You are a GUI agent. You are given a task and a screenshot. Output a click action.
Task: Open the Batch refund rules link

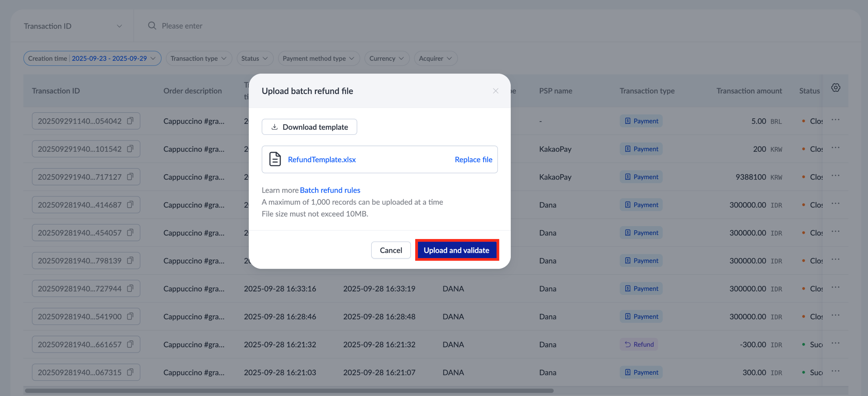(330, 190)
